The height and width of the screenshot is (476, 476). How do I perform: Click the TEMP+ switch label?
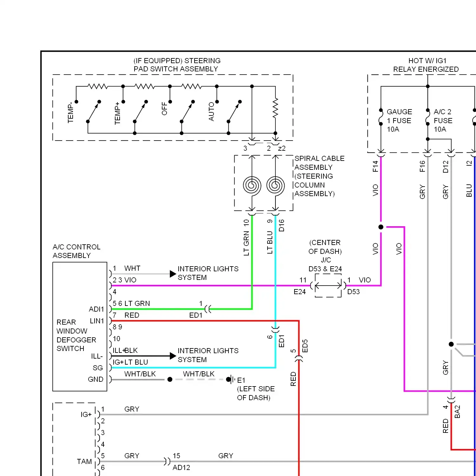[x=117, y=113]
